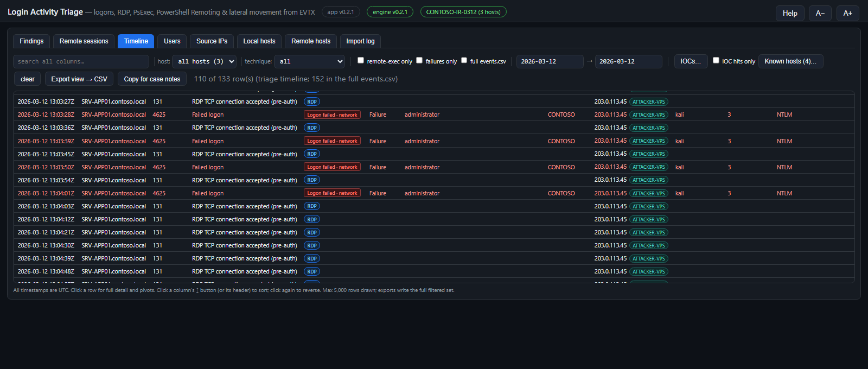The image size is (868, 369).
Task: Click RDP tag in 13:04:03Z row
Action: (312, 206)
